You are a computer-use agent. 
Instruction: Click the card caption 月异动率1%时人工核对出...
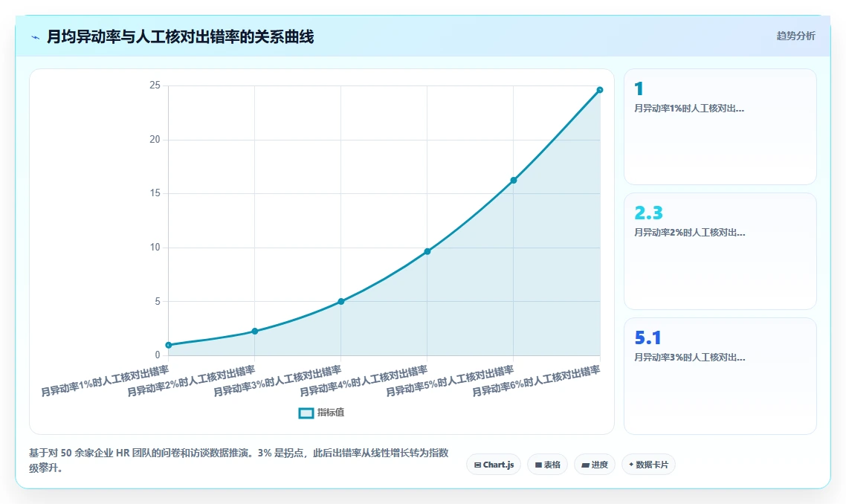click(689, 109)
